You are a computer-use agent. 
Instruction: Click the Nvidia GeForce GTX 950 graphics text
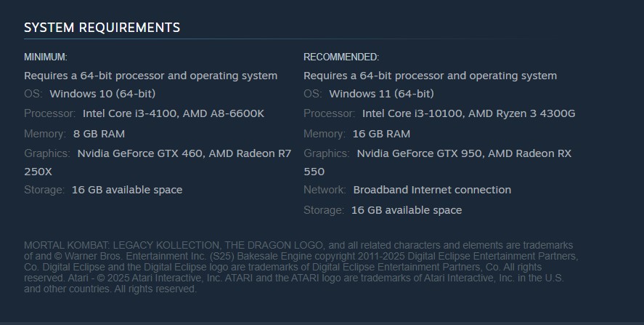pyautogui.click(x=420, y=153)
